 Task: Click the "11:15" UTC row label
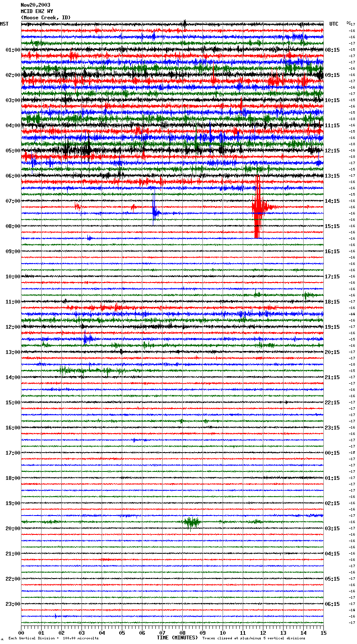[x=332, y=126]
